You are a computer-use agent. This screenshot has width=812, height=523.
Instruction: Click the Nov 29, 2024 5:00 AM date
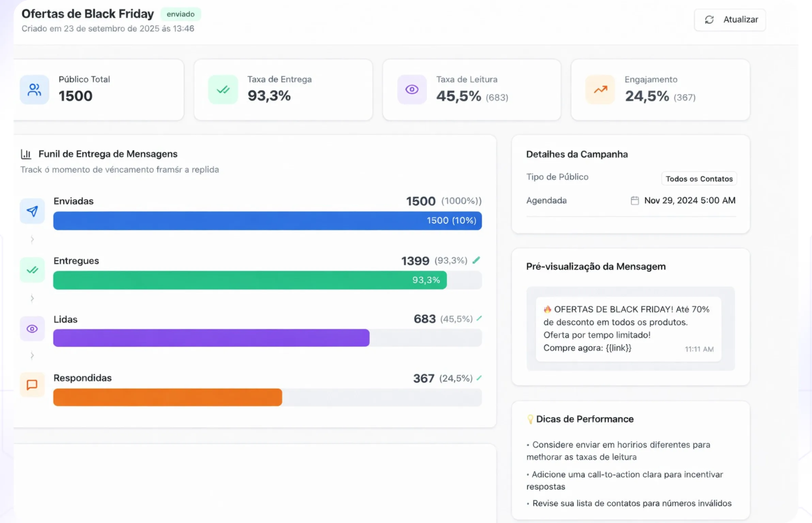coord(690,201)
